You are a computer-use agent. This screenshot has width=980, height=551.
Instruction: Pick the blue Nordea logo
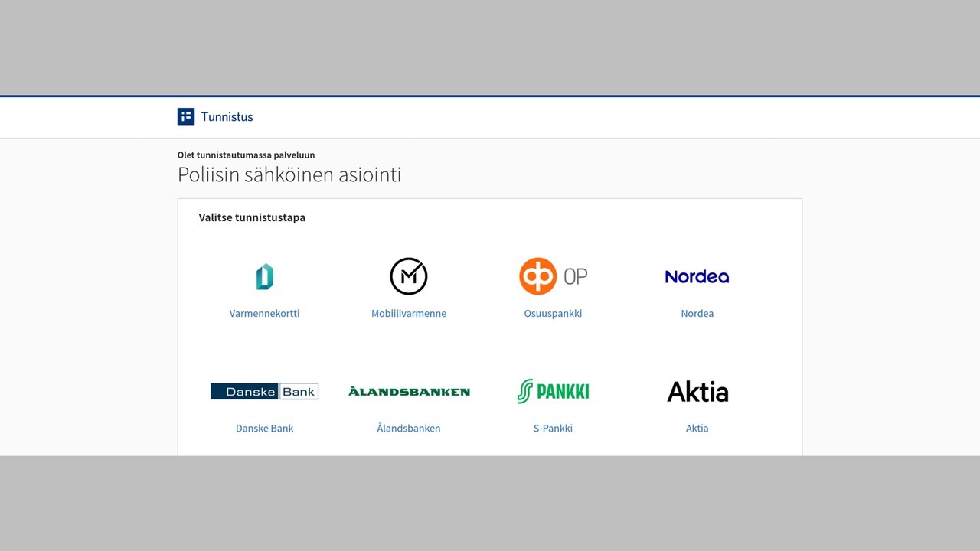[697, 276]
